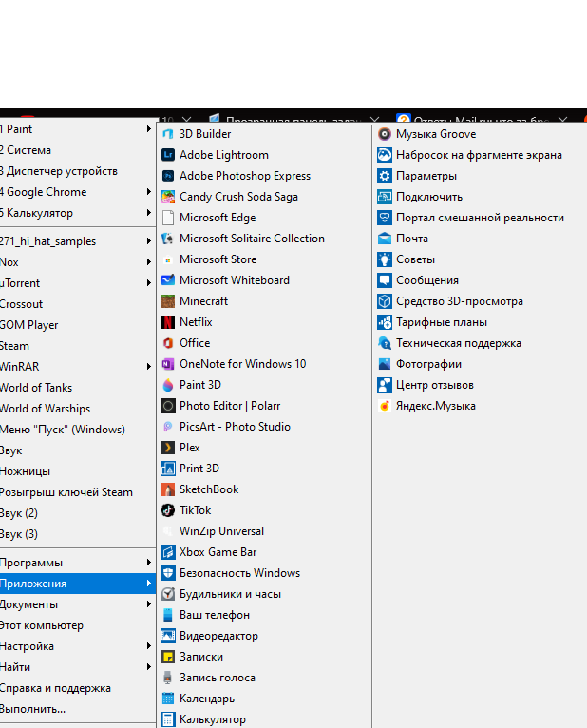Expand numbered Калькулятор submenu arrow
Screen dimensions: 587x728
point(148,212)
